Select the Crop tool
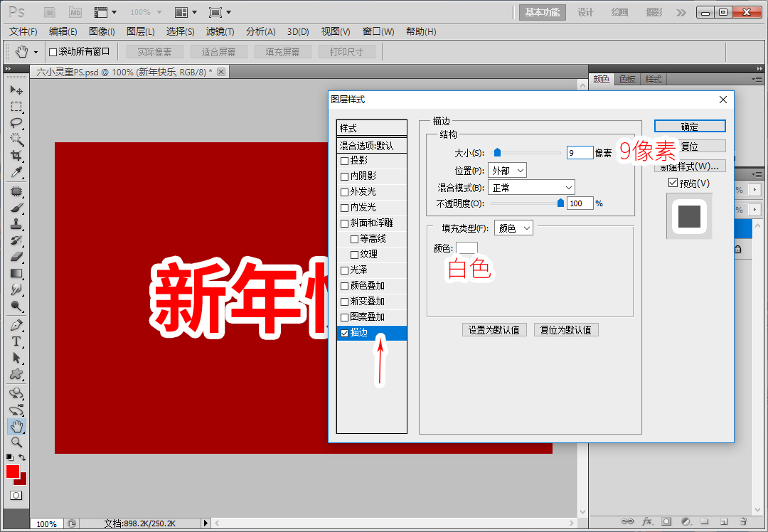 tap(16, 156)
